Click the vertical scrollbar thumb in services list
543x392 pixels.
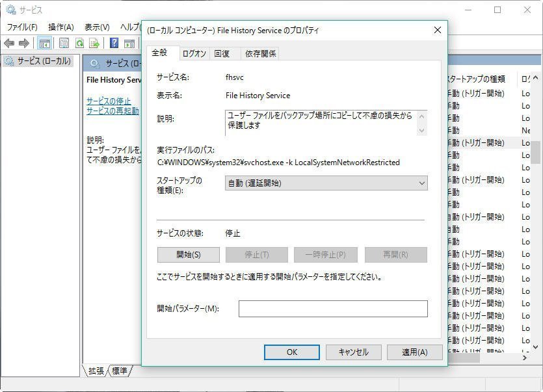coord(535,151)
